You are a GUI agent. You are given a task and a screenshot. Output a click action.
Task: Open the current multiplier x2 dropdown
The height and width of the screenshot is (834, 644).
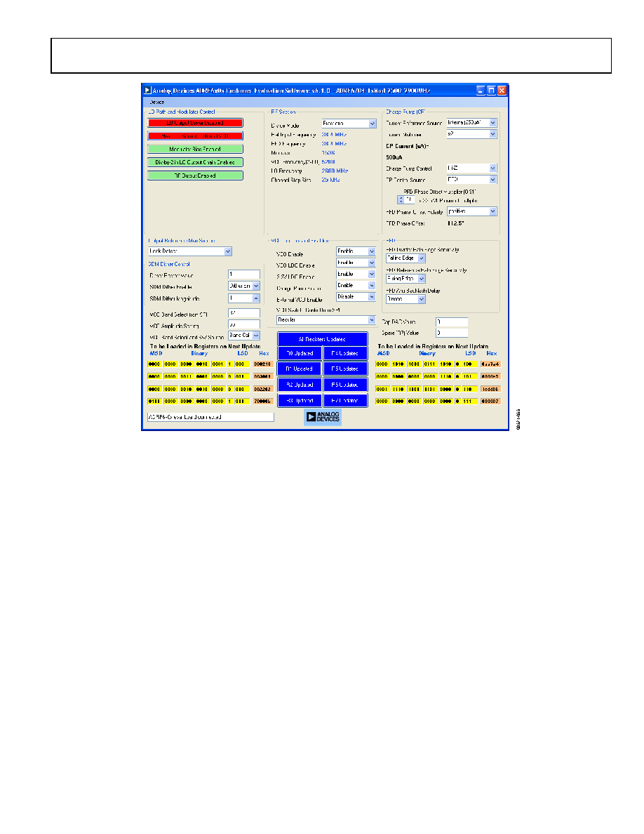pos(472,134)
